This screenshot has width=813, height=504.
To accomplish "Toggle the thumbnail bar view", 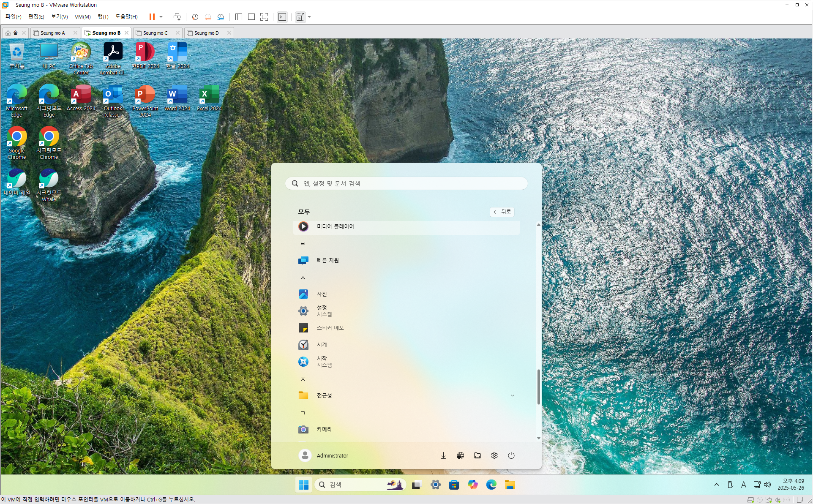I will (x=251, y=17).
